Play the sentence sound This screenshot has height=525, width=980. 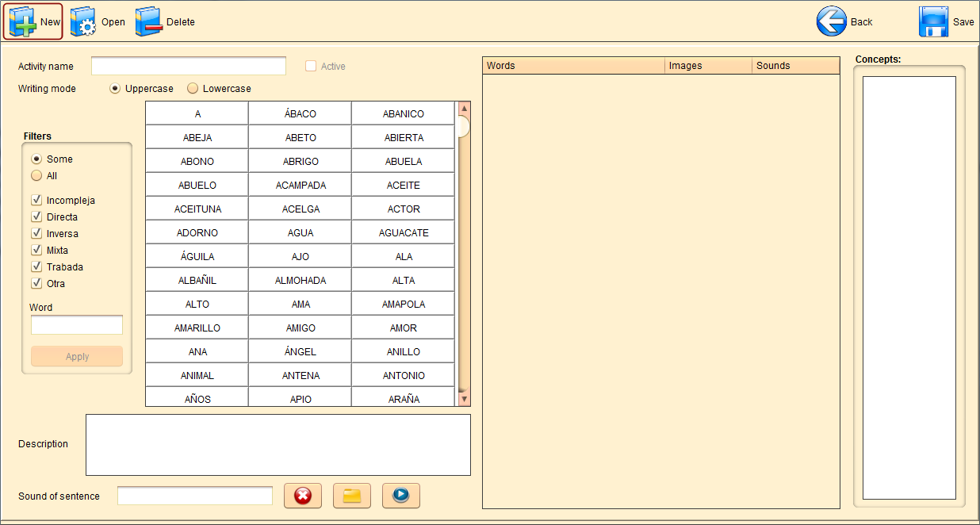click(x=401, y=496)
